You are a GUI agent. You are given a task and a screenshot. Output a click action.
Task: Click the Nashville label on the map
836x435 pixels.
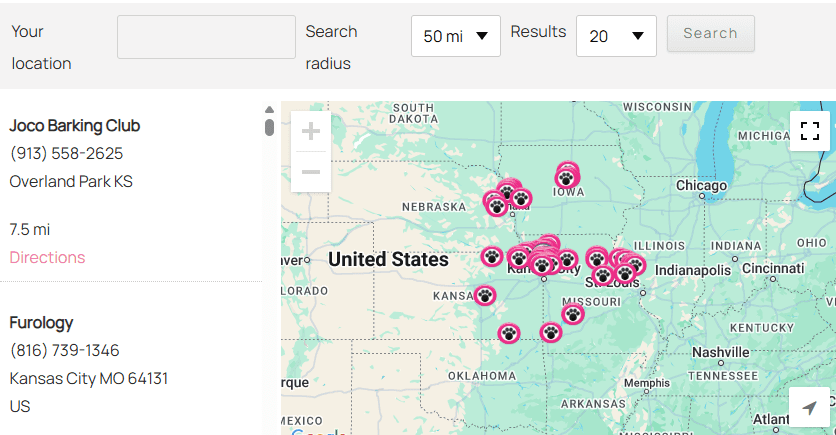coord(720,352)
